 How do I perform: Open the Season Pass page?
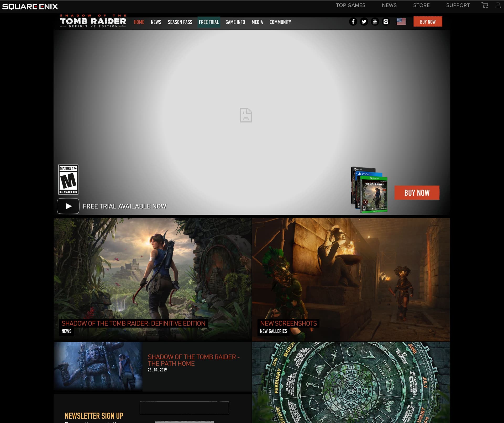[x=180, y=22]
